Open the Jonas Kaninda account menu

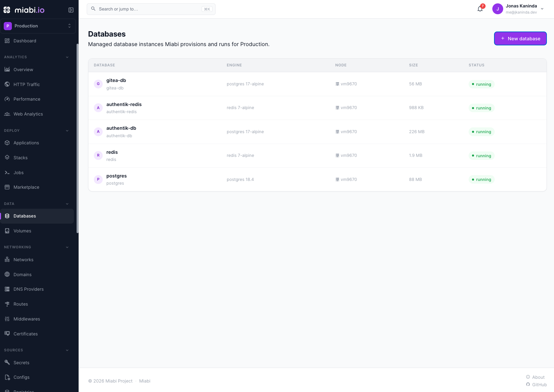[x=518, y=9]
